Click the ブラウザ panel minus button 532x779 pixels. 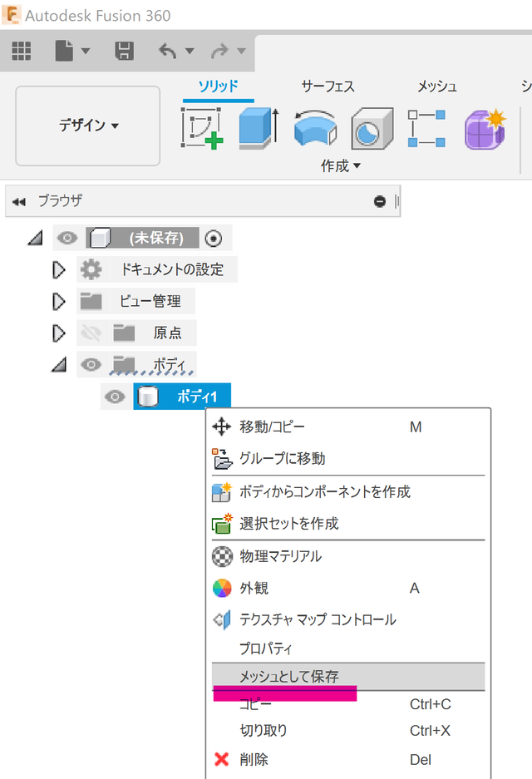(380, 201)
